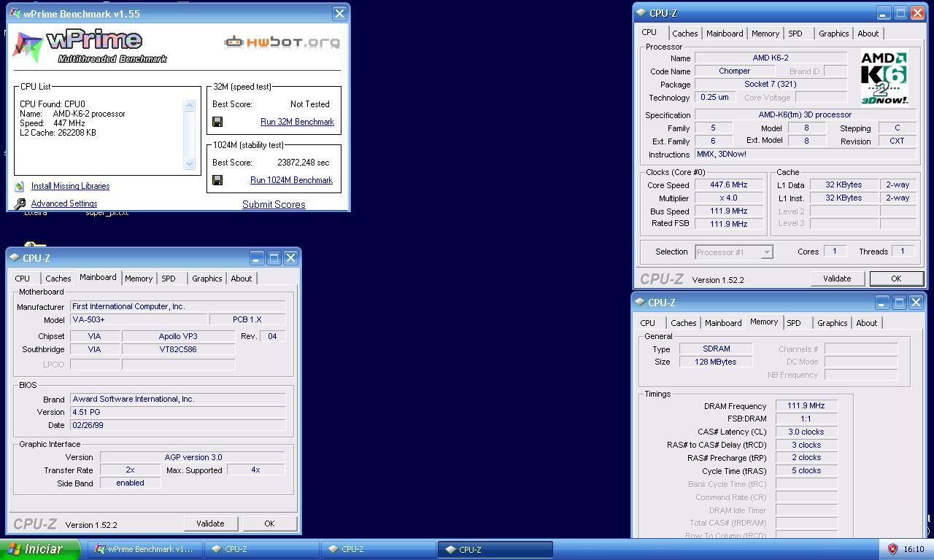Click the first CPU-Z taskbar button
Image resolution: width=934 pixels, height=560 pixels.
263,549
